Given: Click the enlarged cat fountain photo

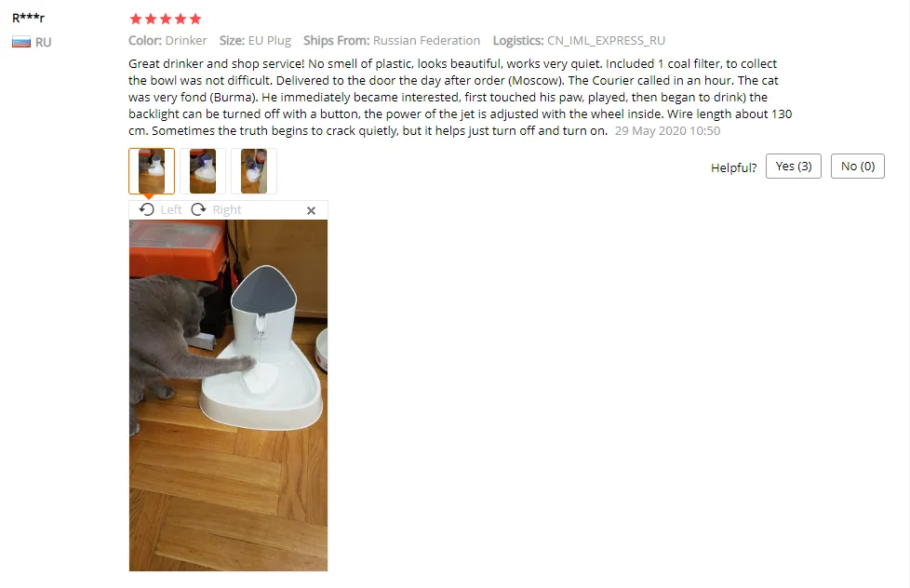Looking at the screenshot, I should click(228, 395).
